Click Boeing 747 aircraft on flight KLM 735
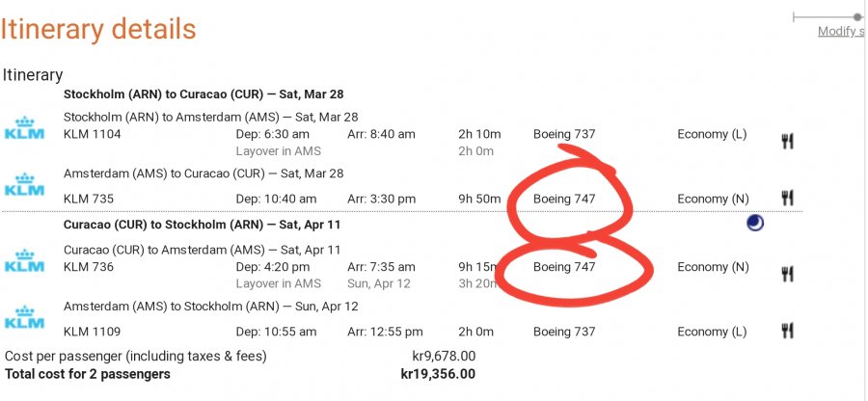 tap(564, 199)
